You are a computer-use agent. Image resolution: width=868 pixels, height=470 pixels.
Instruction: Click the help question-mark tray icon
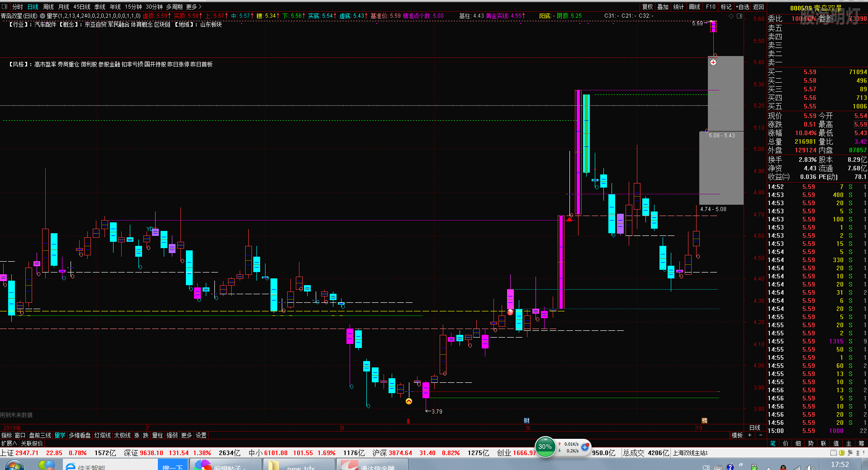click(730, 467)
